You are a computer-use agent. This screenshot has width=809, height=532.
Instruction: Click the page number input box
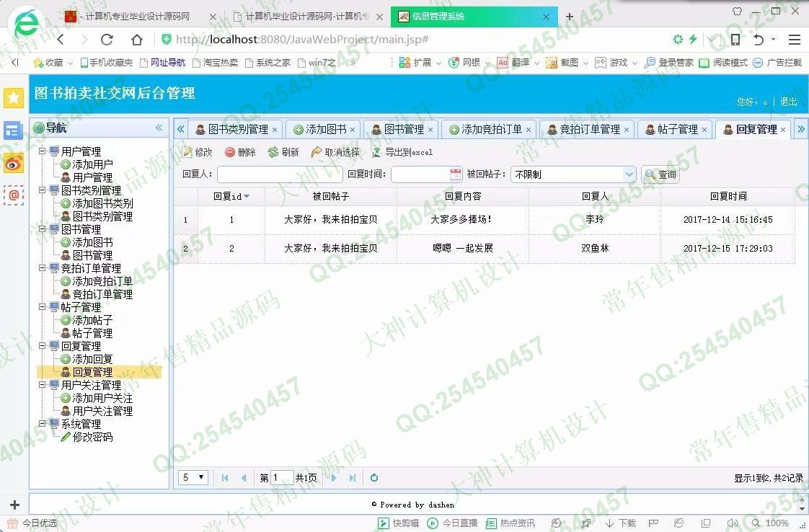pyautogui.click(x=282, y=478)
